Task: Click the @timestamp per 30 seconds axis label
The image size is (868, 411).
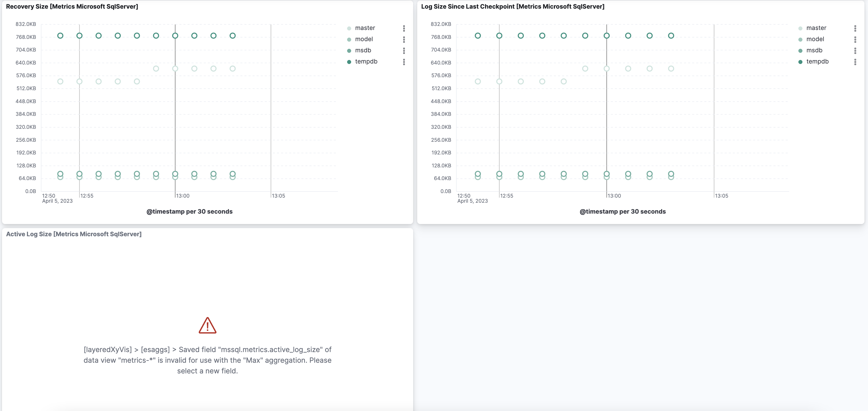Action: [189, 212]
